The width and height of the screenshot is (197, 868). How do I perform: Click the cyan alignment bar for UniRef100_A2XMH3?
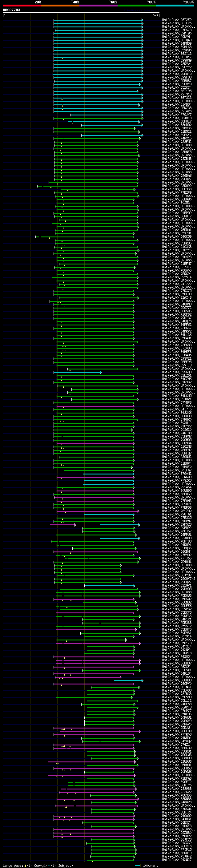pyautogui.click(x=120, y=538)
